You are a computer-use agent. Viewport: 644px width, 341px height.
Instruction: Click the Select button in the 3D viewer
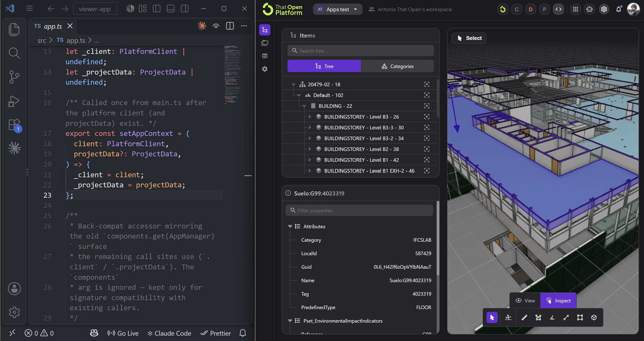[469, 38]
